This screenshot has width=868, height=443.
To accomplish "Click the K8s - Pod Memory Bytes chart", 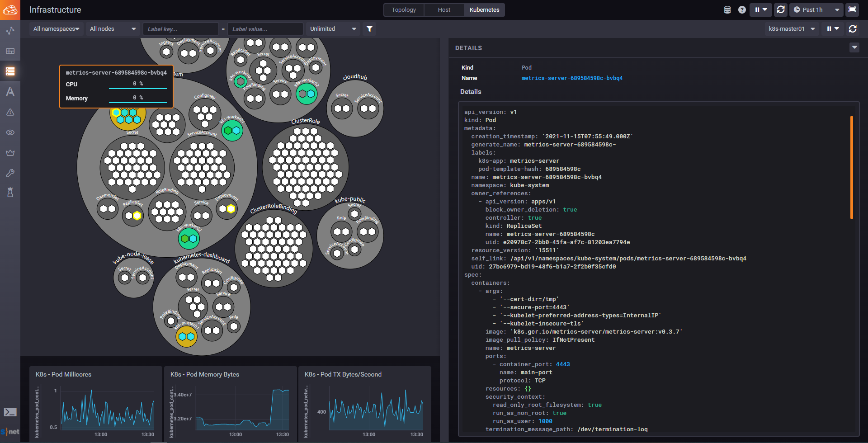I will [x=230, y=404].
